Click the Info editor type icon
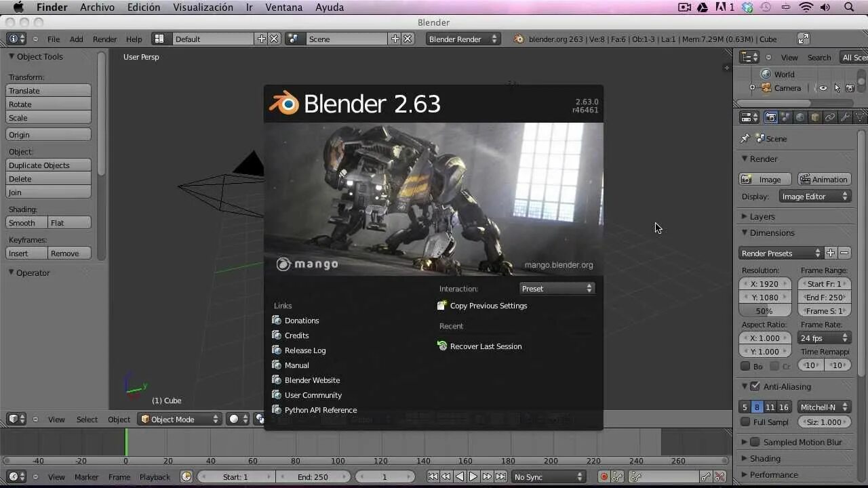 [x=16, y=39]
